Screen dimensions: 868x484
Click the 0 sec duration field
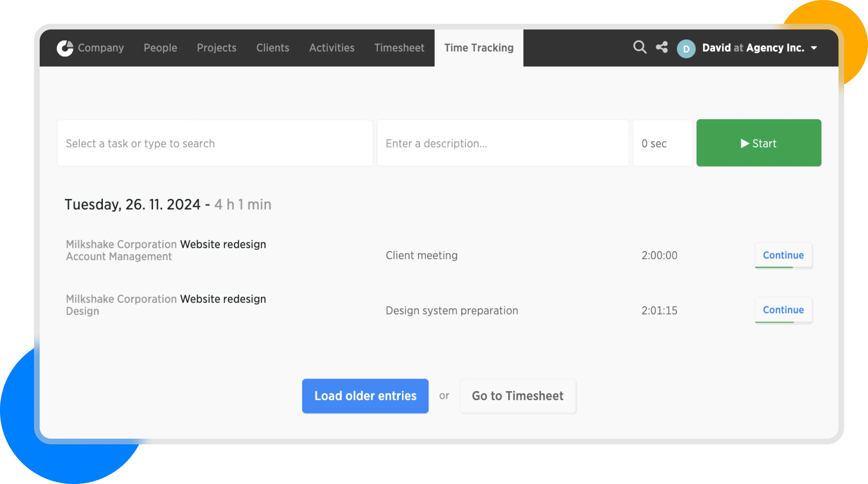coord(662,143)
